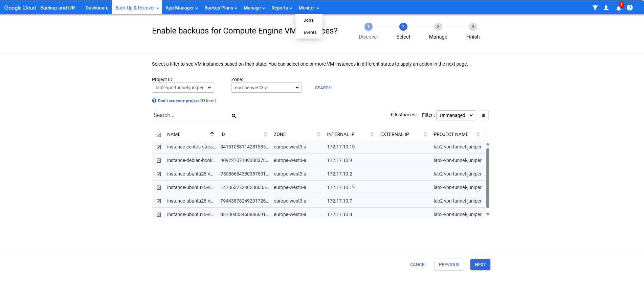644x303 pixels.
Task: Uncheck the instance-centos-stream row checkbox
Action: tap(159, 147)
